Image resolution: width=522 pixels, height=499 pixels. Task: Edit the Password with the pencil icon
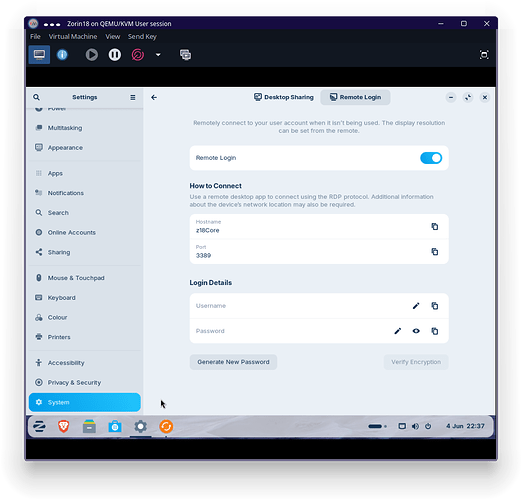(x=397, y=331)
